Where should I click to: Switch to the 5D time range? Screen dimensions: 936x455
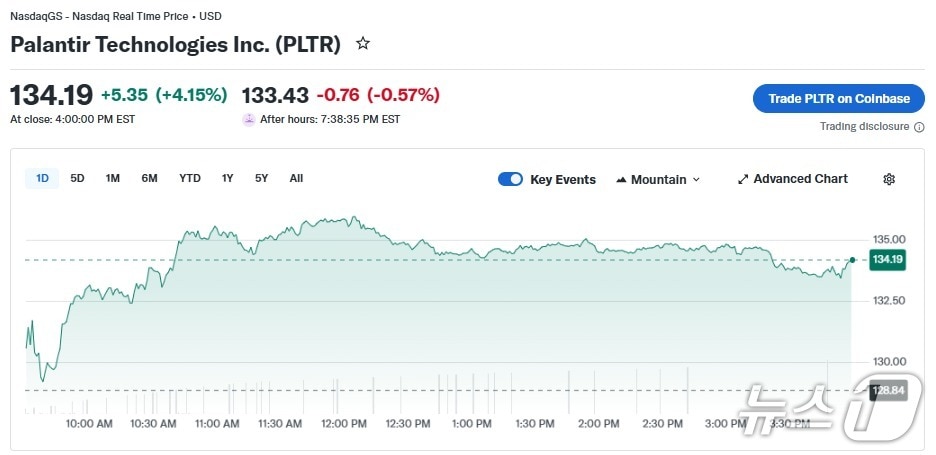pos(77,179)
